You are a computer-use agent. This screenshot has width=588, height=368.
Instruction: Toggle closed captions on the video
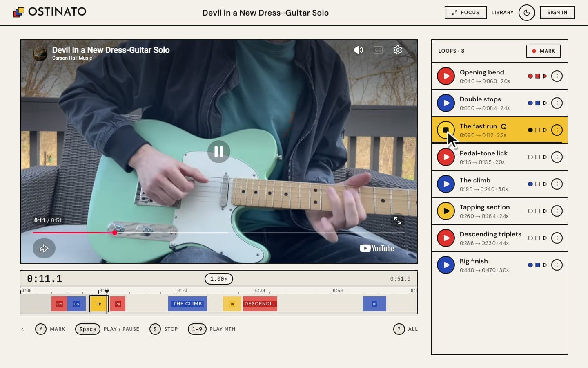[x=378, y=50]
